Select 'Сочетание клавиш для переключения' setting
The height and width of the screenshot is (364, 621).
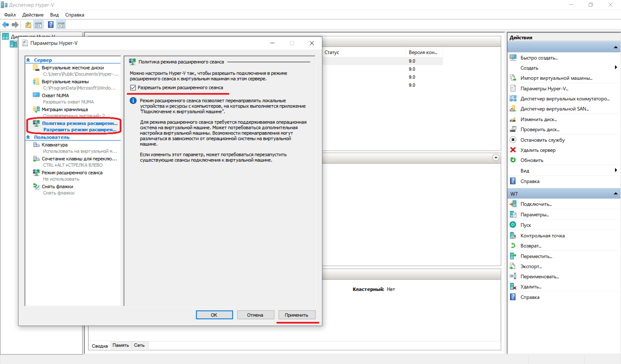click(79, 159)
